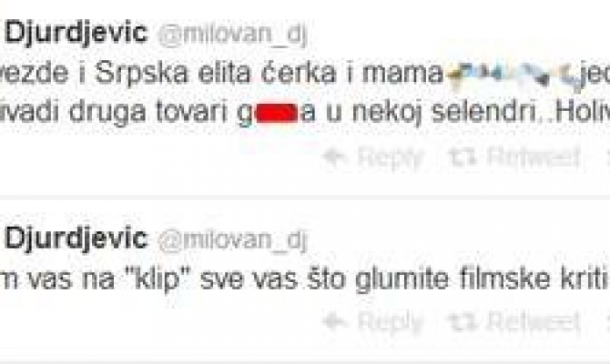
Task: Open the @milovan_dj handle on the second tweet
Action: point(233,240)
